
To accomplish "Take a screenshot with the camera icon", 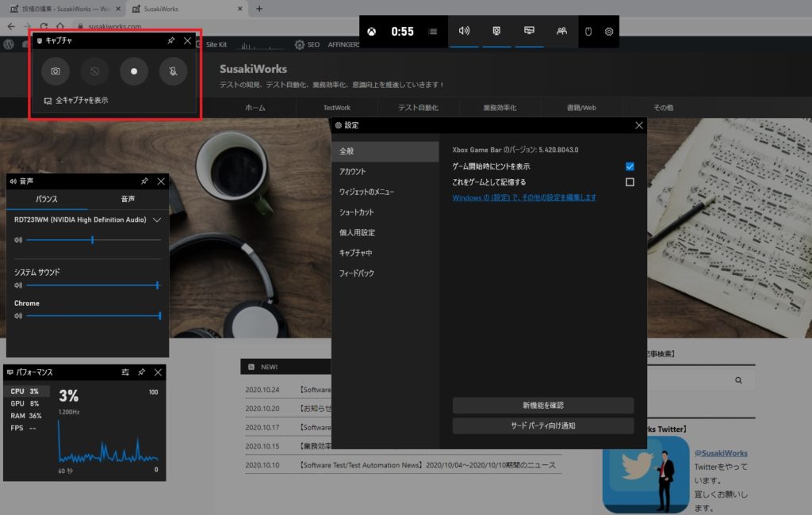I will pos(56,71).
